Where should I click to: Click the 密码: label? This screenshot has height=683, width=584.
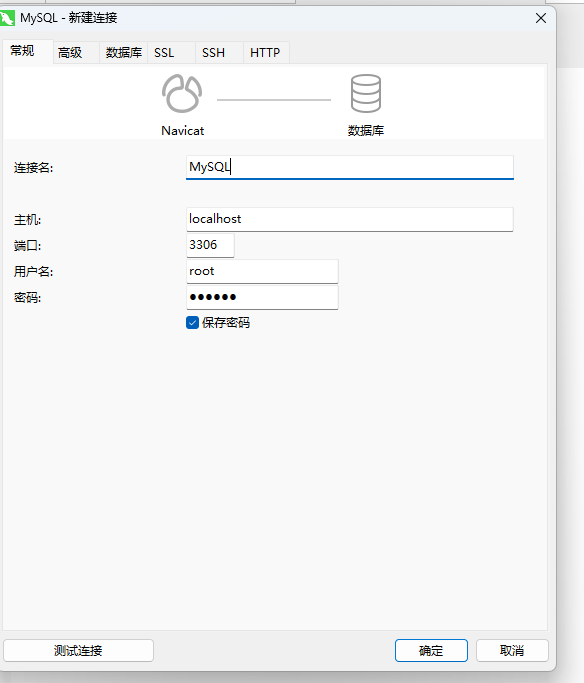click(x=27, y=298)
